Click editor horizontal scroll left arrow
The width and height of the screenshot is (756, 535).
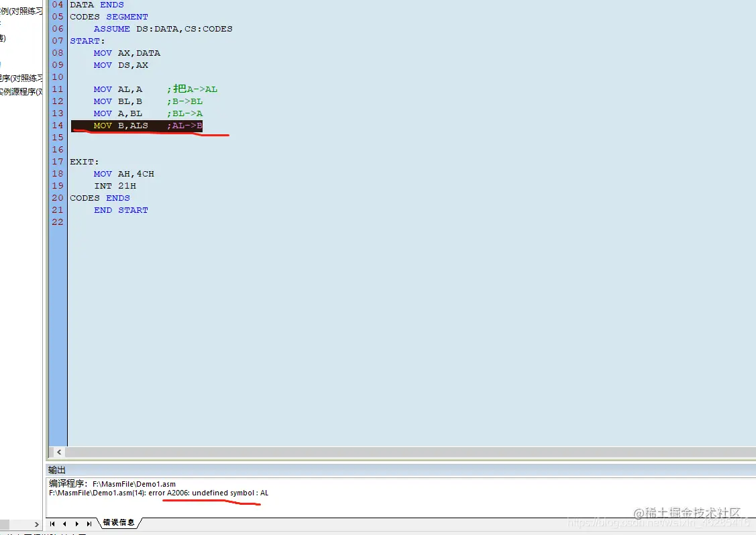tap(59, 452)
